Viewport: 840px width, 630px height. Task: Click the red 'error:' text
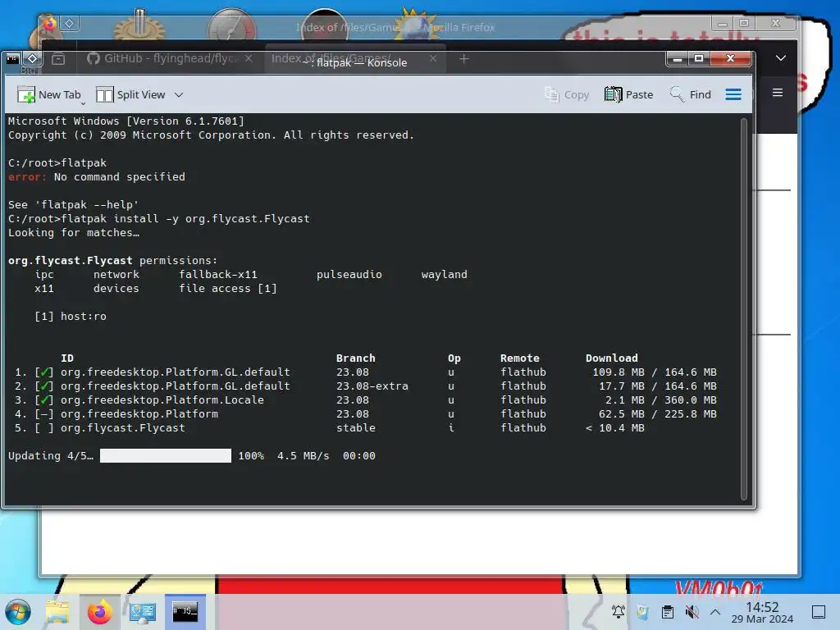pyautogui.click(x=27, y=177)
